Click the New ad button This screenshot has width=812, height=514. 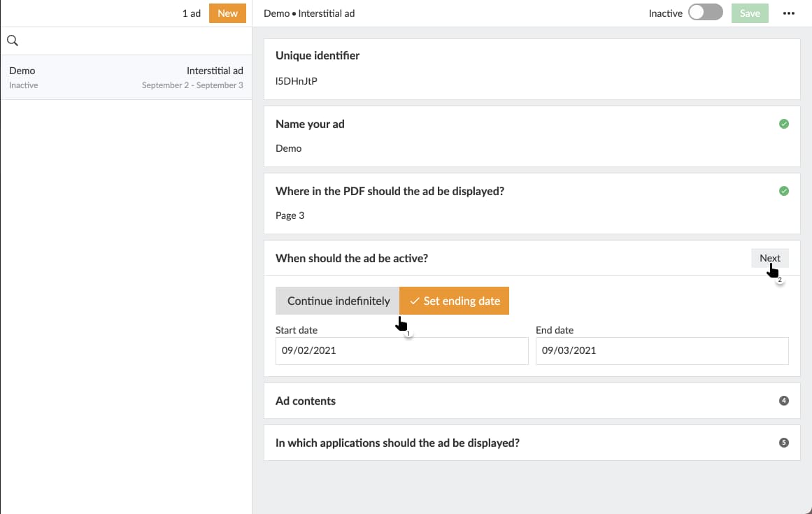[x=227, y=13]
